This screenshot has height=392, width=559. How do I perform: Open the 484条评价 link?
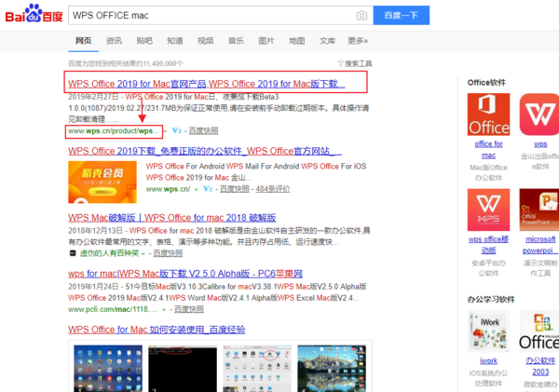tap(273, 189)
